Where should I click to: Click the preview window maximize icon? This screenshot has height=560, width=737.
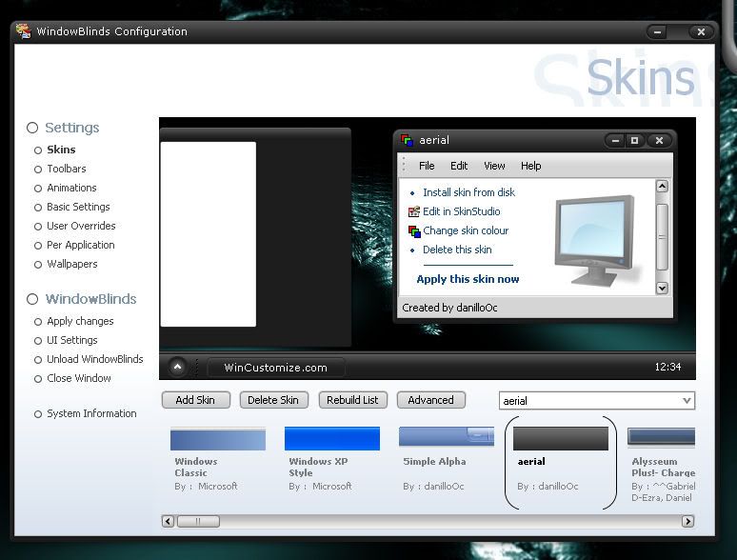pos(634,140)
